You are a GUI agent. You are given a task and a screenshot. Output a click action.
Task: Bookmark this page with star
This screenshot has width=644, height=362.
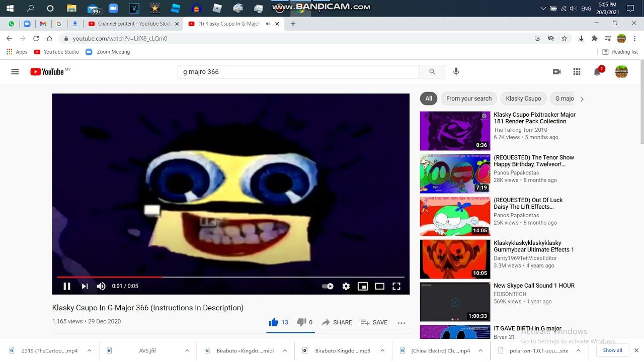pos(564,38)
